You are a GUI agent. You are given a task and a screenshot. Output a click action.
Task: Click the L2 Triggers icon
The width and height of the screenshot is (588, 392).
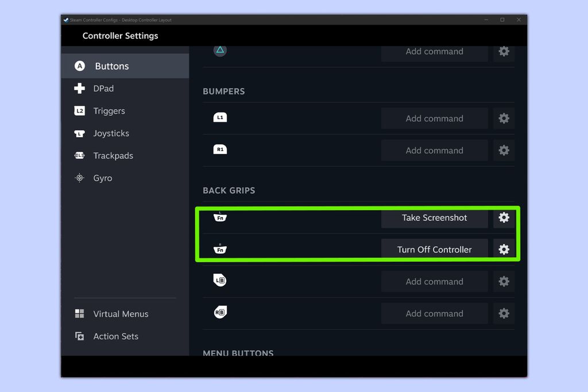(x=79, y=111)
